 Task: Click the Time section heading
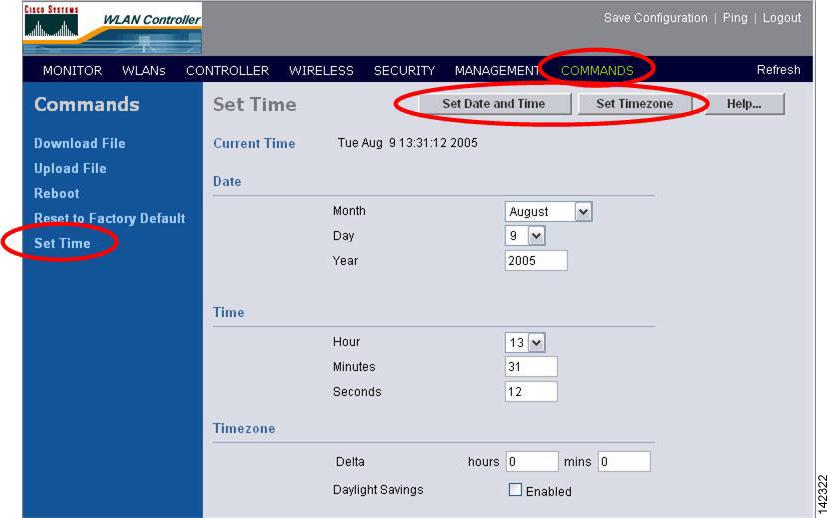229,312
